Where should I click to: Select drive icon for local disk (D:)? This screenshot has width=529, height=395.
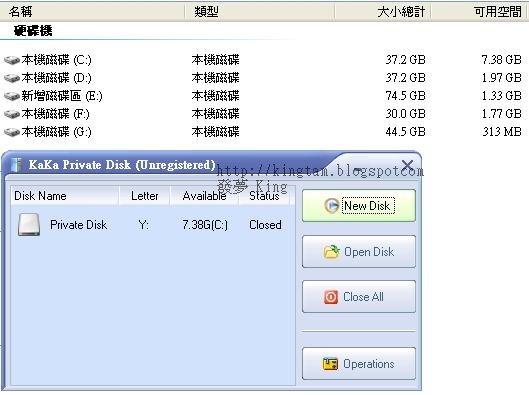point(12,78)
